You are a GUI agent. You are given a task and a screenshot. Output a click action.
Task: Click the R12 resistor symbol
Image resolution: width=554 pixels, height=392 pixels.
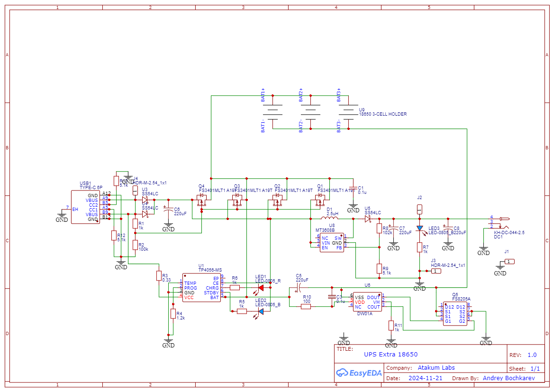[x=114, y=236]
